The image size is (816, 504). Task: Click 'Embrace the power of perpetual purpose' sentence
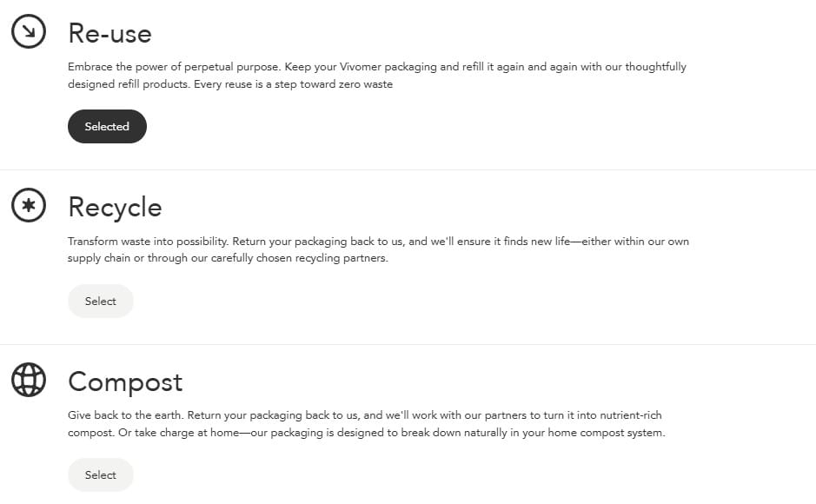pyautogui.click(x=175, y=67)
